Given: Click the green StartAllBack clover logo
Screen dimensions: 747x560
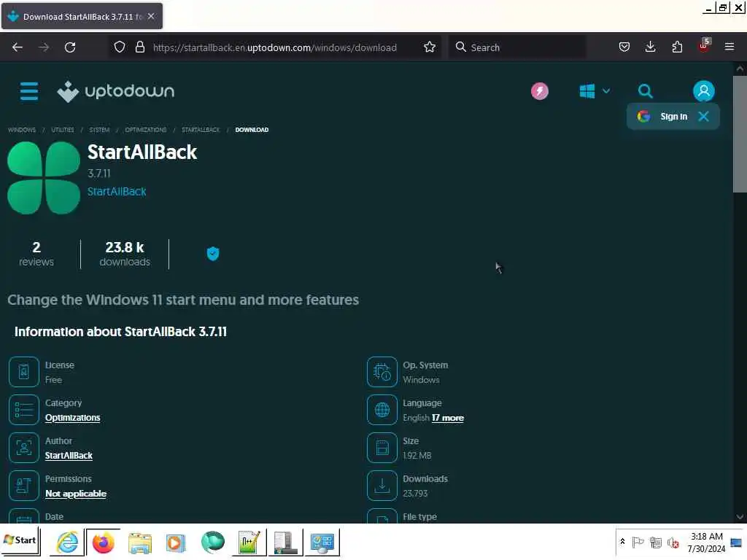Looking at the screenshot, I should tap(43, 178).
